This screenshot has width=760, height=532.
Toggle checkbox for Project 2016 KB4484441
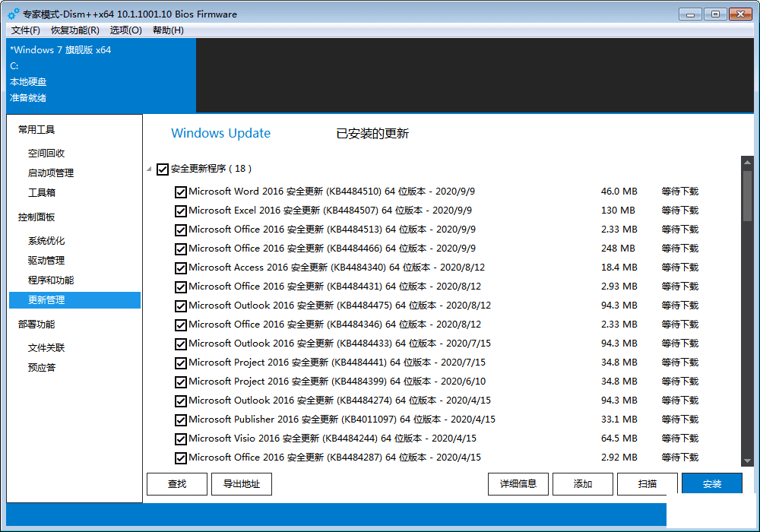pyautogui.click(x=181, y=363)
